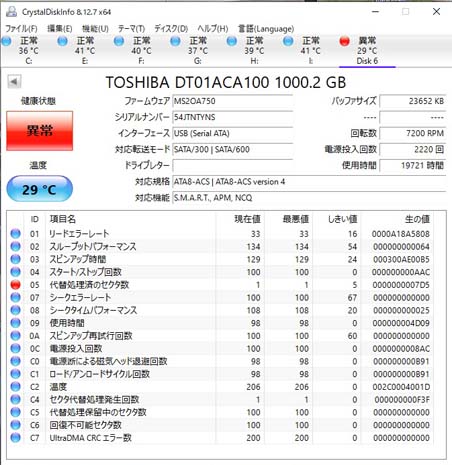Open the ファイル(F) menu
The width and height of the screenshot is (452, 465).
pyautogui.click(x=21, y=29)
